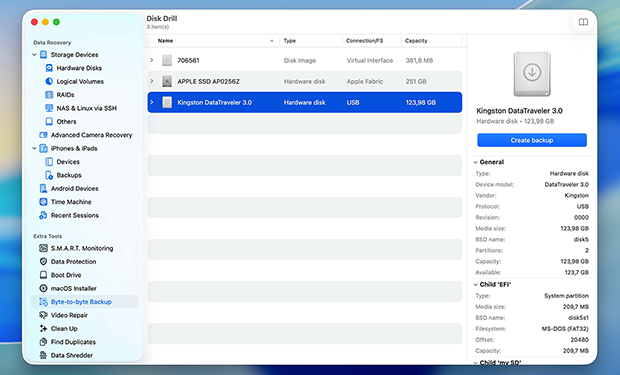The height and width of the screenshot is (375, 620).
Task: Click the macOS Installer icon
Action: coord(43,288)
